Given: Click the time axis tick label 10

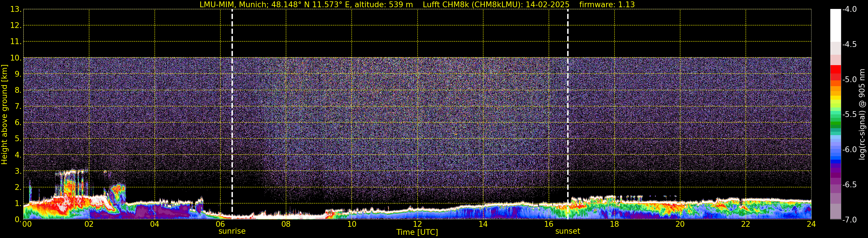Looking at the screenshot, I should [x=352, y=224].
